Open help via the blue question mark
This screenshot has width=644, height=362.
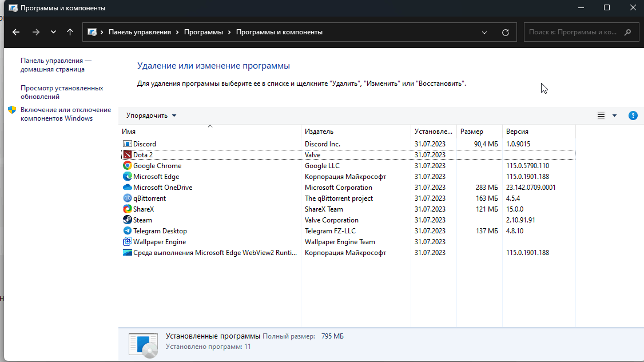point(633,116)
